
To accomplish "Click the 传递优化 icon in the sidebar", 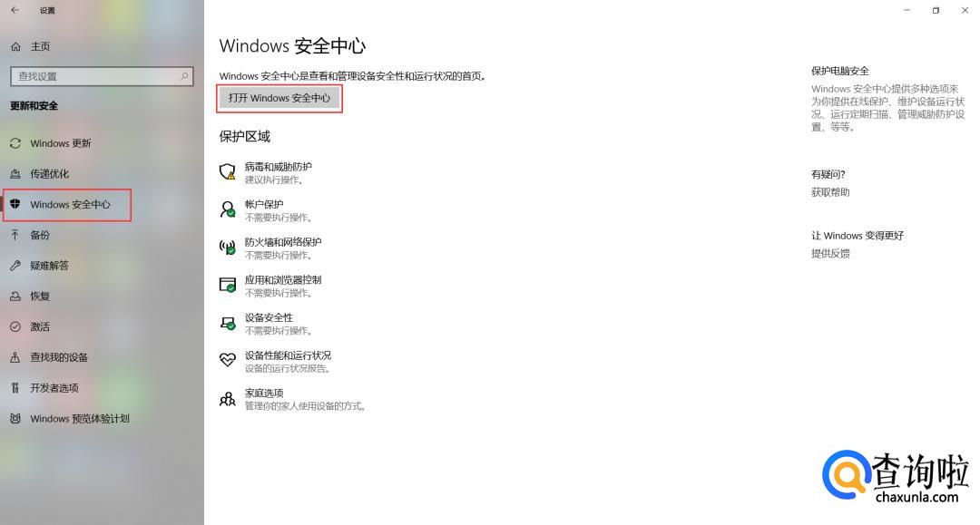I will pos(15,174).
